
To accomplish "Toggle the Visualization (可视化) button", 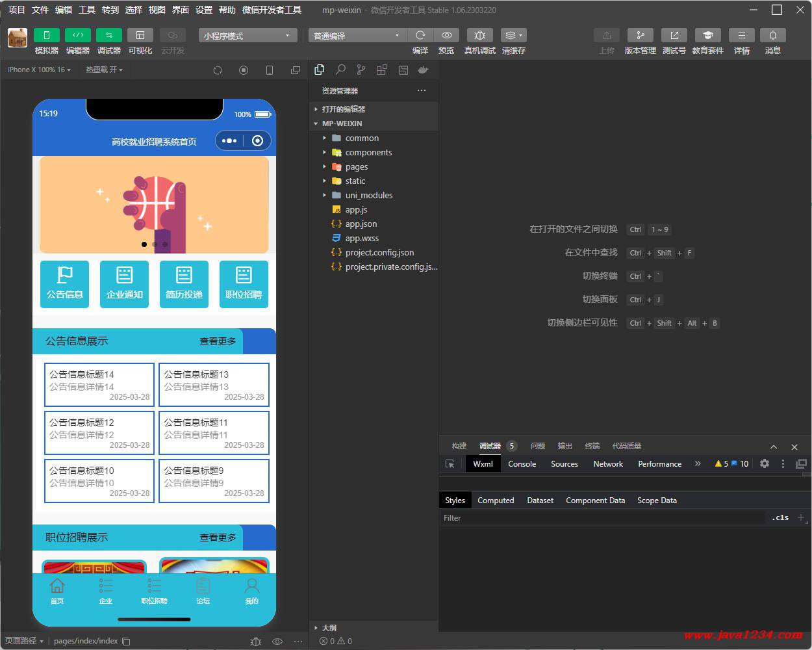I will pos(140,35).
